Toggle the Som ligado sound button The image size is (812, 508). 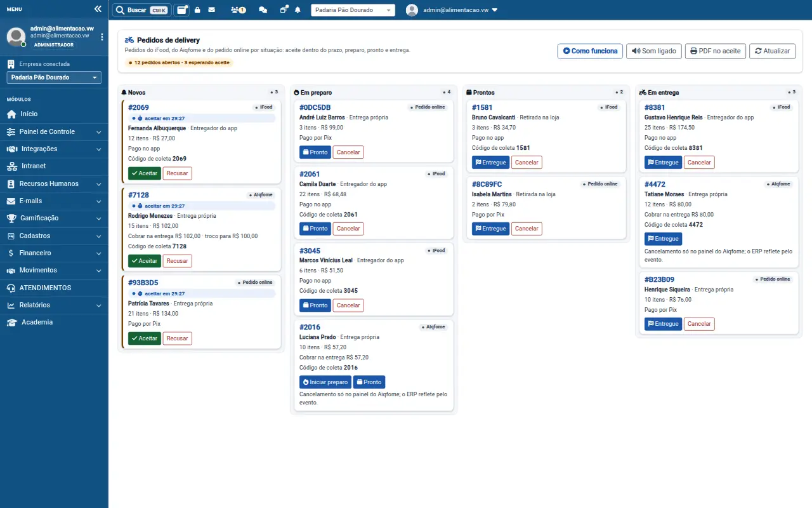[x=654, y=51]
